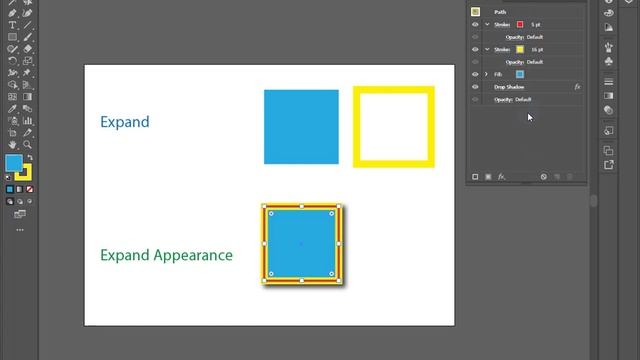Select the Column Graph tool

27,121
